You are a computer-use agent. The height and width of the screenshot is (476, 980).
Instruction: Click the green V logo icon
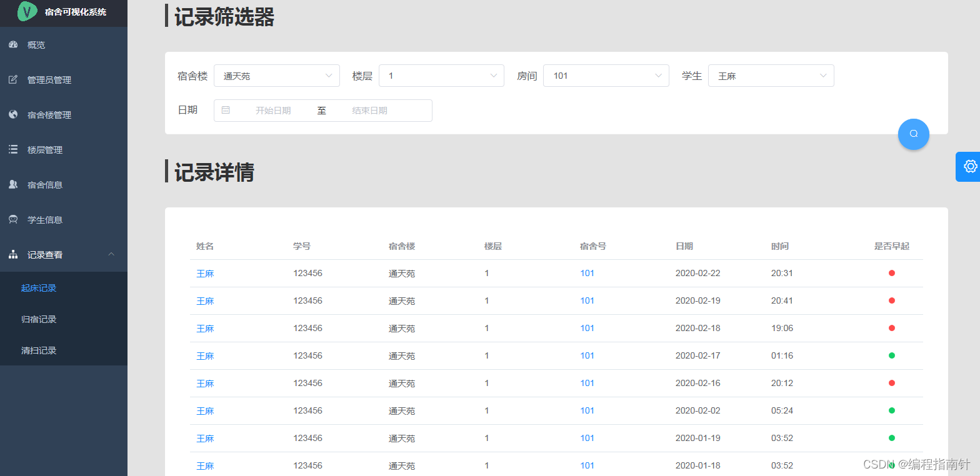click(27, 11)
